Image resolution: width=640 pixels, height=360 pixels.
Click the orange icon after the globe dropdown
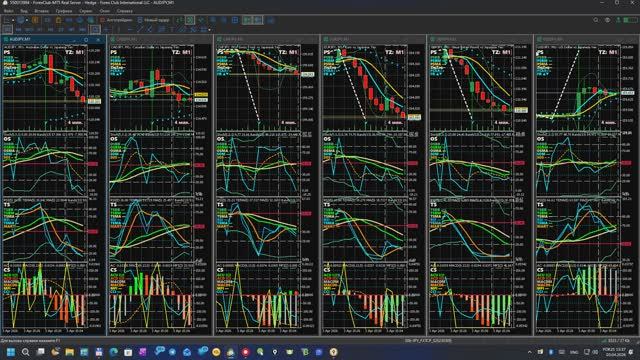pyautogui.click(x=35, y=20)
